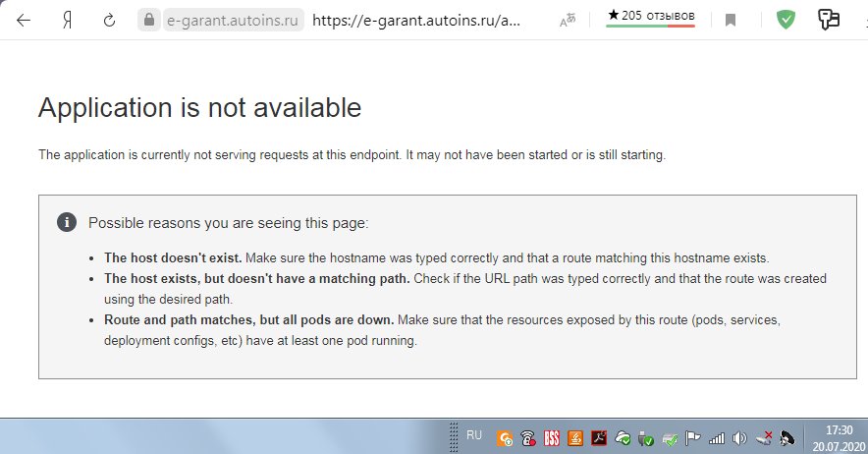Click the e-garant.autoins.ru domain chip
Viewport: 868px width, 454px height.
pyautogui.click(x=233, y=20)
